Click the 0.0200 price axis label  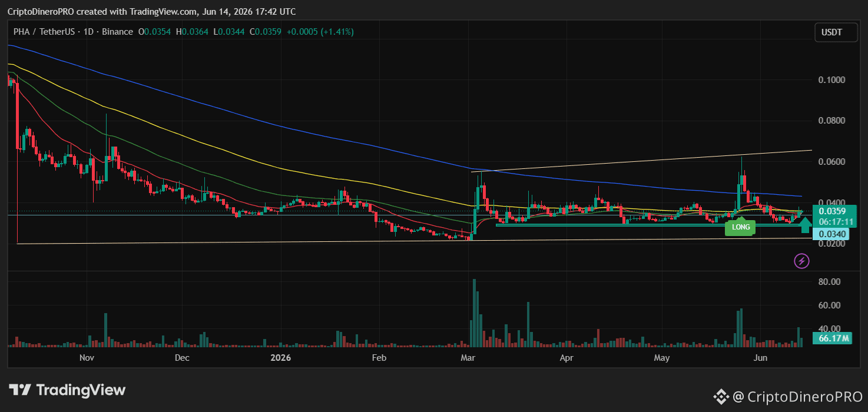point(833,244)
